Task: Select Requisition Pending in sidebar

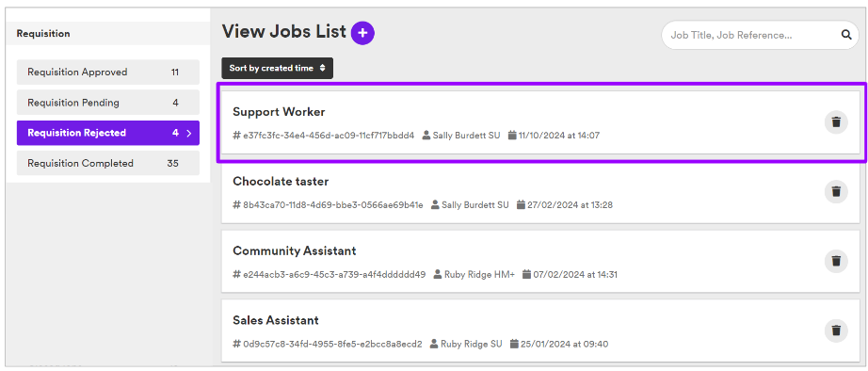Action: (108, 103)
